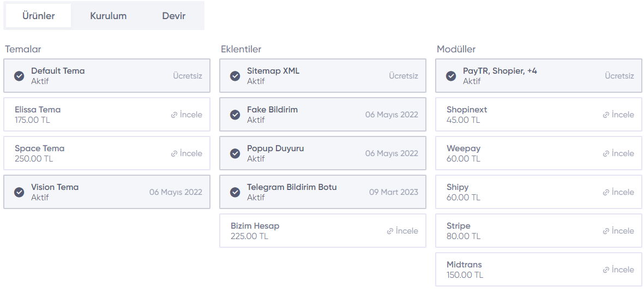Select the Ürünler tab

(x=39, y=16)
